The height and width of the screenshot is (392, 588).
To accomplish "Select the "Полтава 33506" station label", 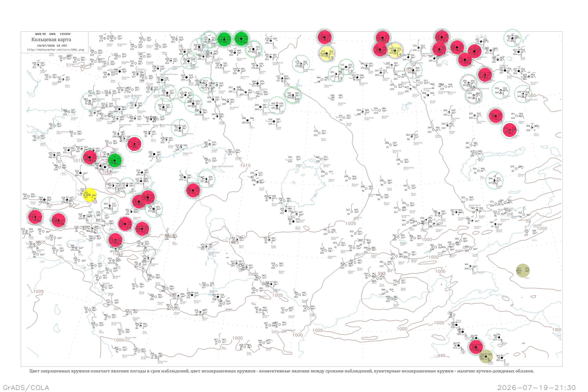I will [x=43, y=72].
